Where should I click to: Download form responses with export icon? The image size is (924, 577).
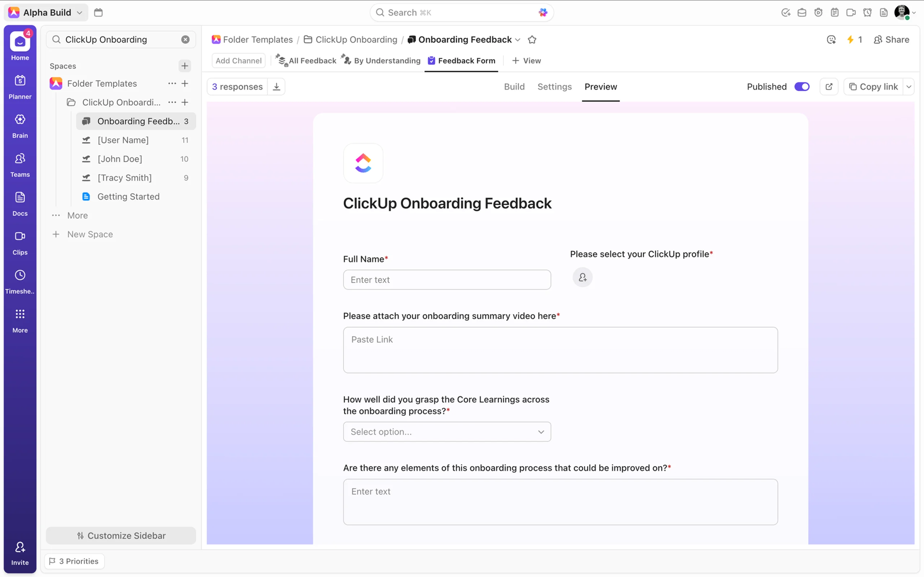pyautogui.click(x=276, y=87)
